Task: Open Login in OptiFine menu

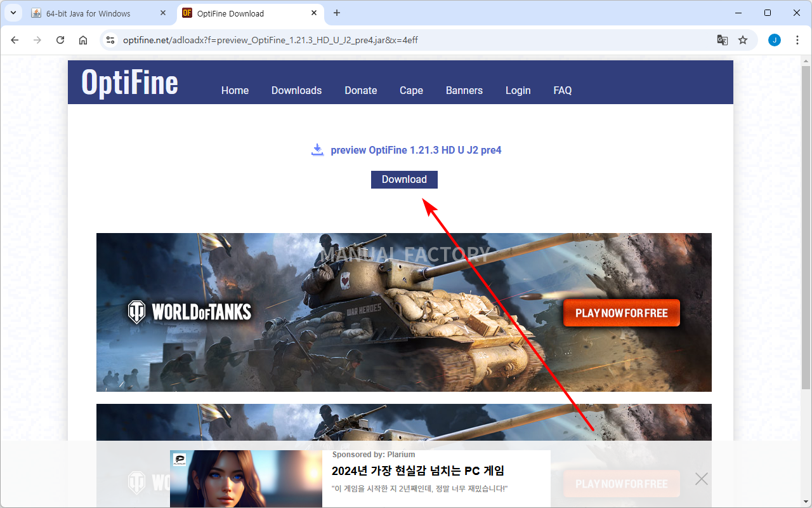Action: tap(518, 91)
